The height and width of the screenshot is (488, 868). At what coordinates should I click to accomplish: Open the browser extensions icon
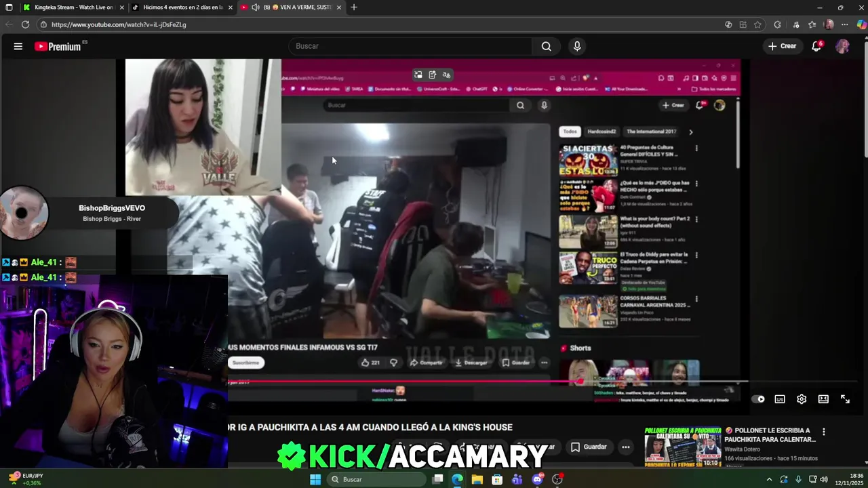click(x=777, y=24)
